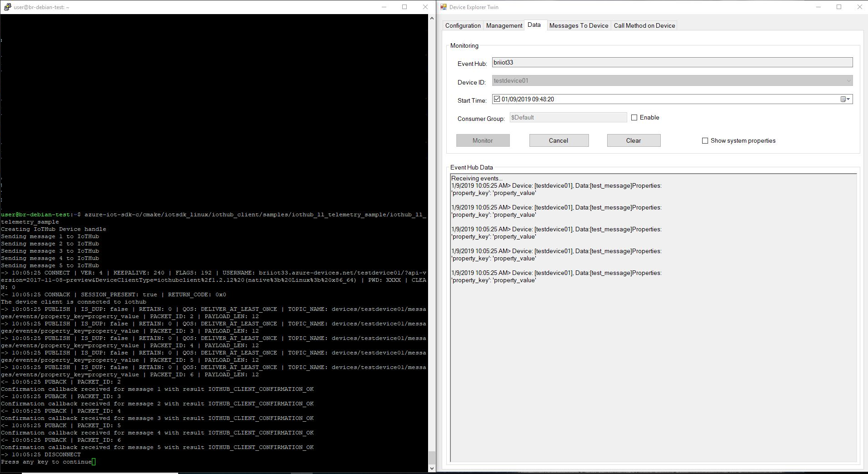
Task: Check Show system properties
Action: point(705,140)
